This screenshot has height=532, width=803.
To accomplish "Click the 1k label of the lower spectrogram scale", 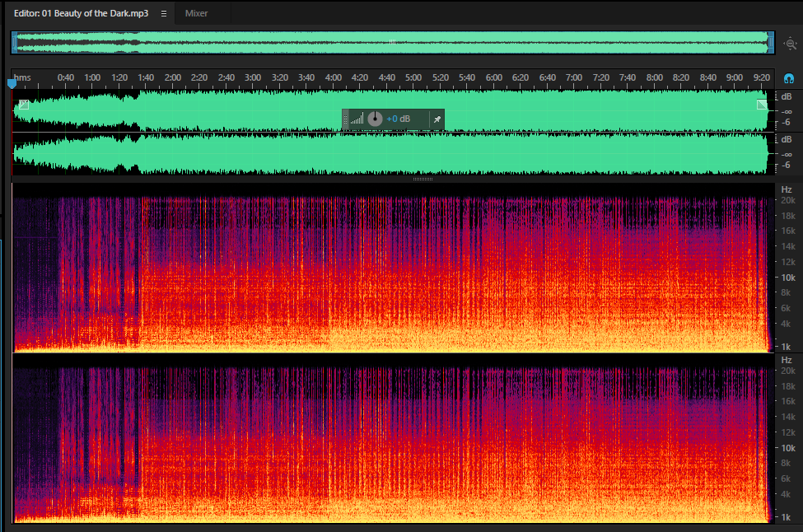I will [x=786, y=517].
